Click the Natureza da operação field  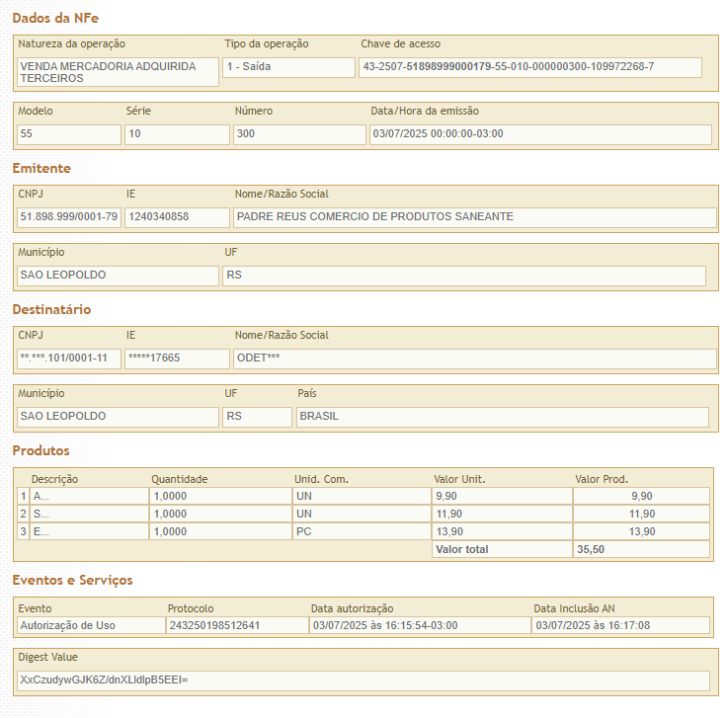pos(118,72)
